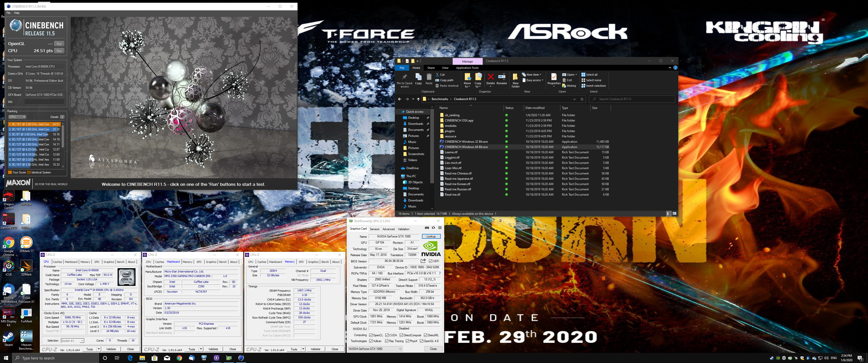Click Paste icon in Explorer ribbon

coord(429,77)
